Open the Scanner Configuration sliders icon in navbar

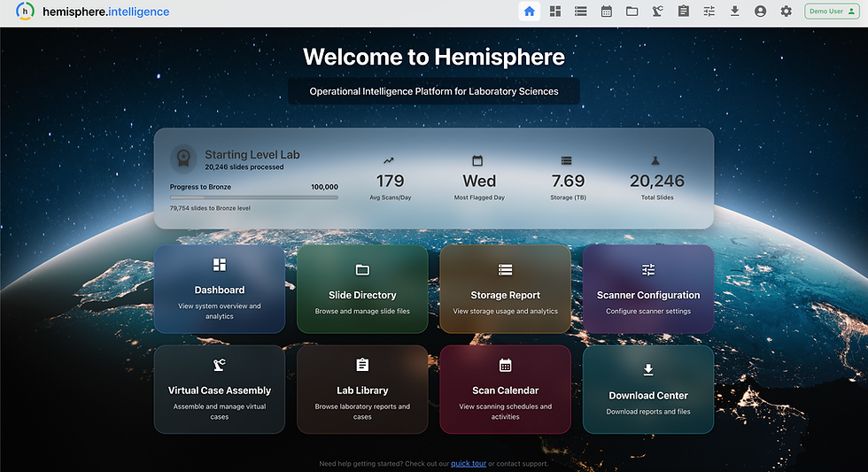click(709, 11)
